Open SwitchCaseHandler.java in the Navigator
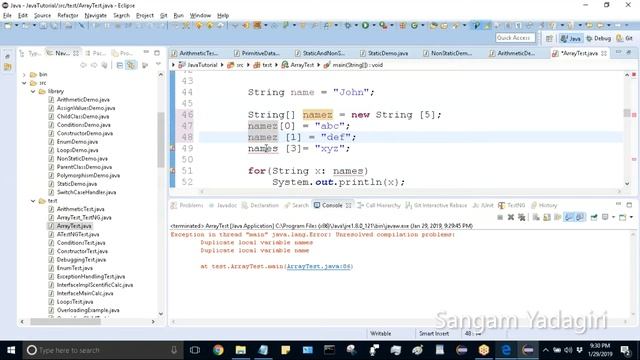This screenshot has width=640, height=360. (x=86, y=192)
